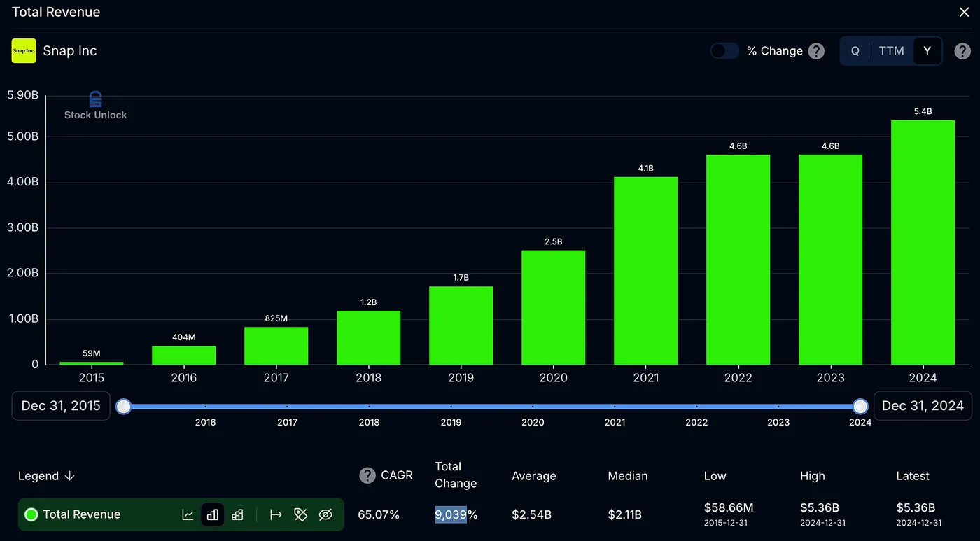Viewport: 980px width, 541px height.
Task: Select the bar chart type icon
Action: click(212, 514)
